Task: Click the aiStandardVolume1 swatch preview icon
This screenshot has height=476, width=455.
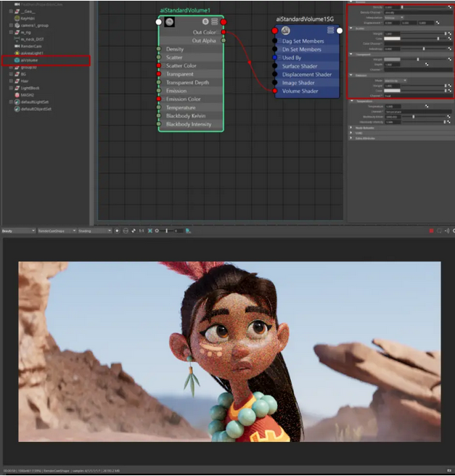Action: 169,22
